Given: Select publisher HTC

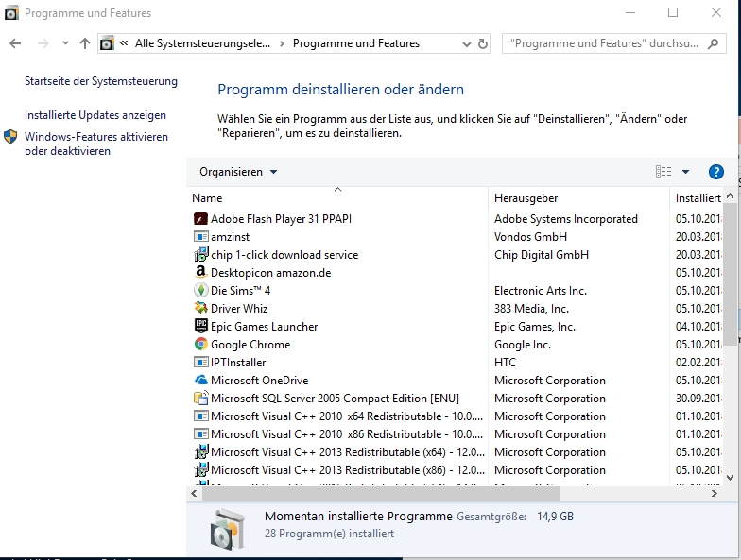Looking at the screenshot, I should coord(505,363).
